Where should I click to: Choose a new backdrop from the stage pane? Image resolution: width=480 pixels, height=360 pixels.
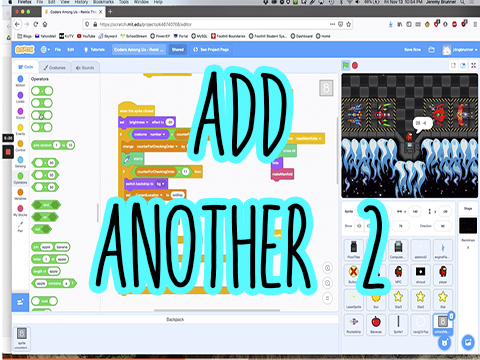click(x=468, y=342)
